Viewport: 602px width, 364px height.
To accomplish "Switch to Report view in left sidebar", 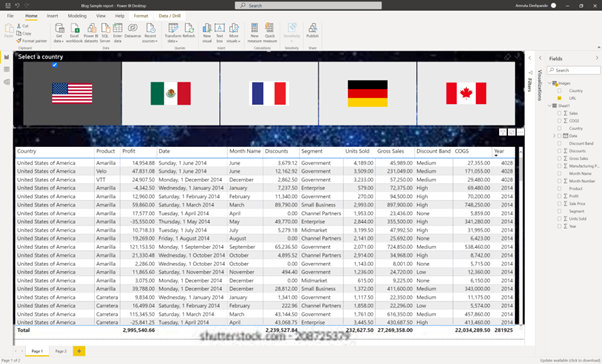I will click(7, 57).
